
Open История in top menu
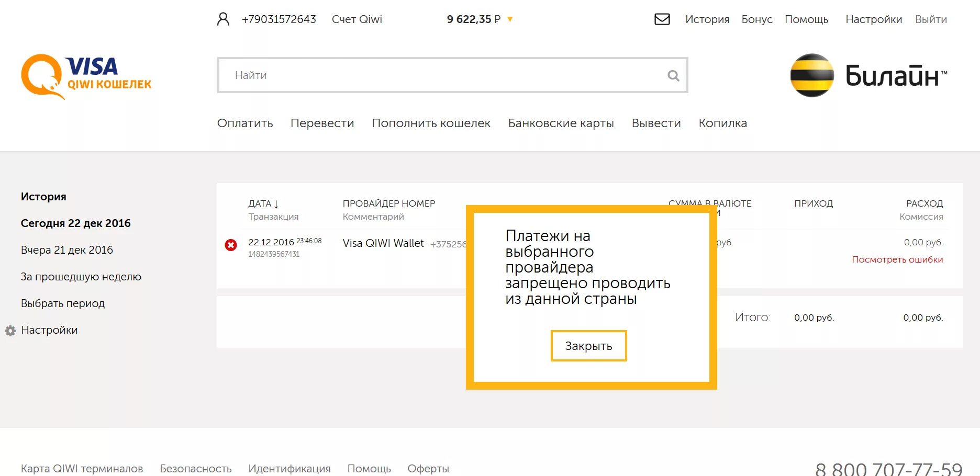click(x=707, y=19)
